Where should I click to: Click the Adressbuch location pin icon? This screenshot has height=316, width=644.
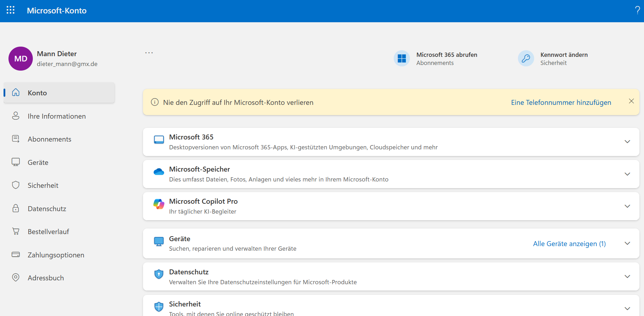(16, 278)
